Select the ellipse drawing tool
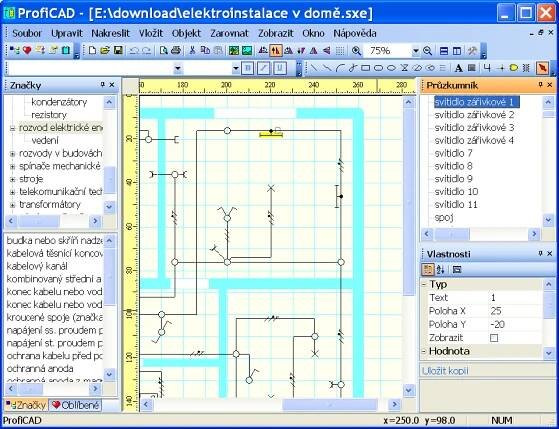Screen dimensions: 559x429 point(391,68)
